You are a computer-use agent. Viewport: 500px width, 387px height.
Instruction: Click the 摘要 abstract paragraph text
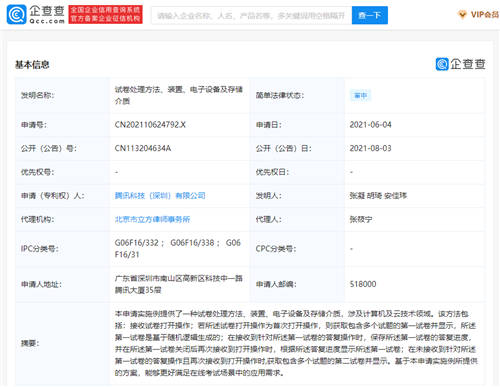coord(296,343)
